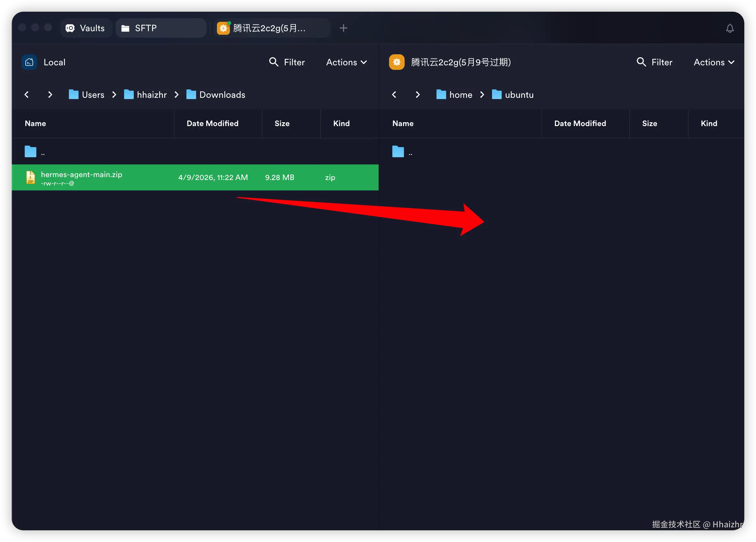
Task: Click chevron after hhaizhr in breadcrumb
Action: 177,95
